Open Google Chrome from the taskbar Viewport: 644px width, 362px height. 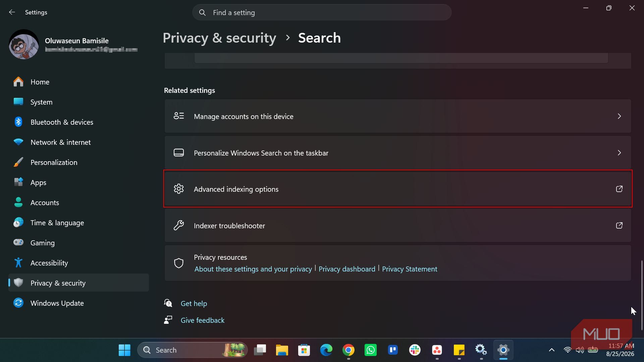[x=348, y=350]
